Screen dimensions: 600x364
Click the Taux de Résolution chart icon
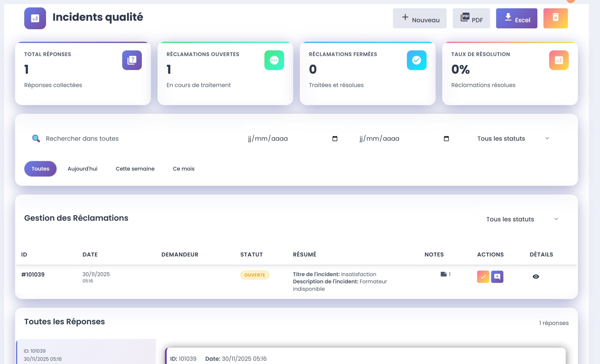click(x=559, y=60)
